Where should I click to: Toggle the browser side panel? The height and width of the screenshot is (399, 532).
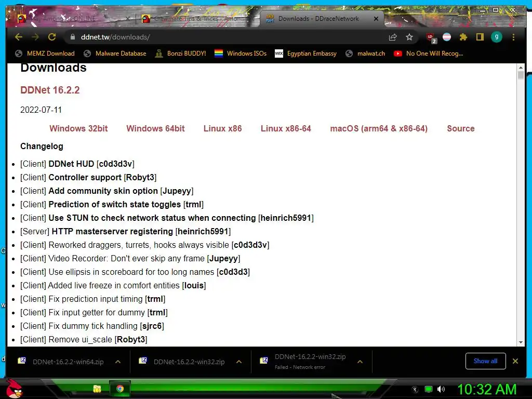480,37
